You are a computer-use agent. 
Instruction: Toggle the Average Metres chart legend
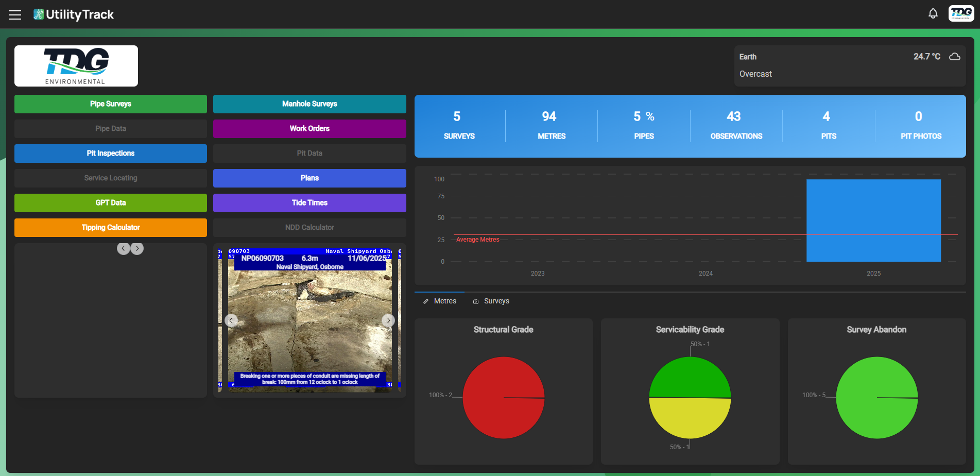tap(477, 239)
